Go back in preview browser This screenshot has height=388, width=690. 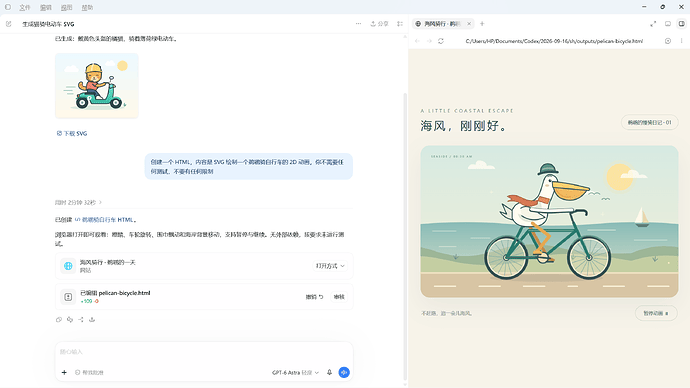(417, 41)
